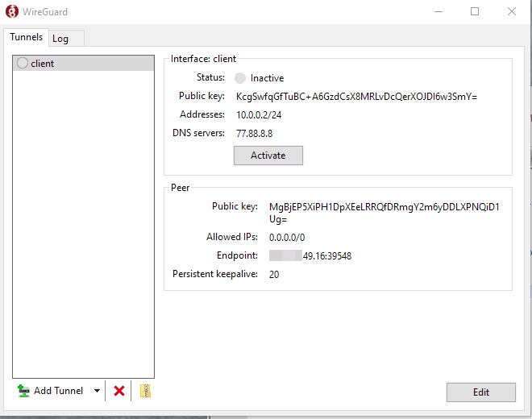Screen dimensions: 532x419
Task: Maximize the WireGuard window
Action: click(x=475, y=11)
